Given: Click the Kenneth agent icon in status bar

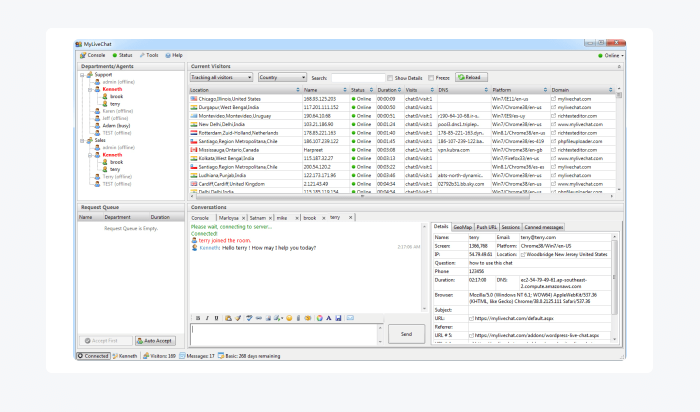Looking at the screenshot, I should click(x=115, y=356).
